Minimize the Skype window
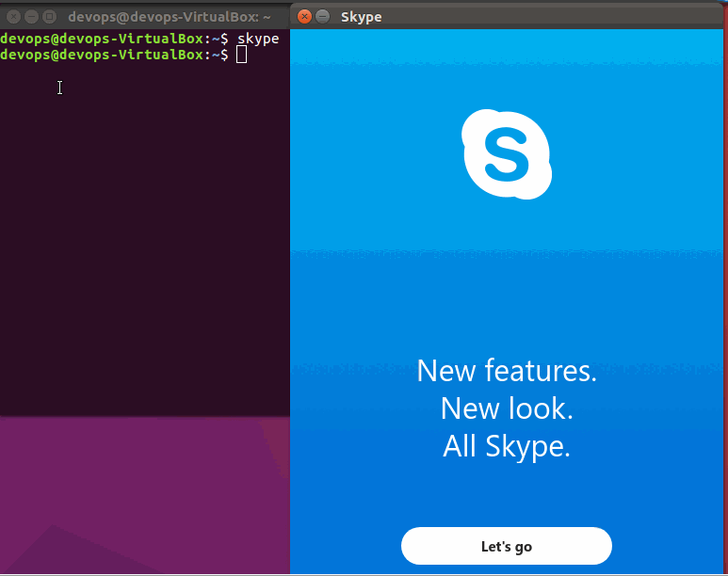The height and width of the screenshot is (576, 728). pyautogui.click(x=323, y=17)
